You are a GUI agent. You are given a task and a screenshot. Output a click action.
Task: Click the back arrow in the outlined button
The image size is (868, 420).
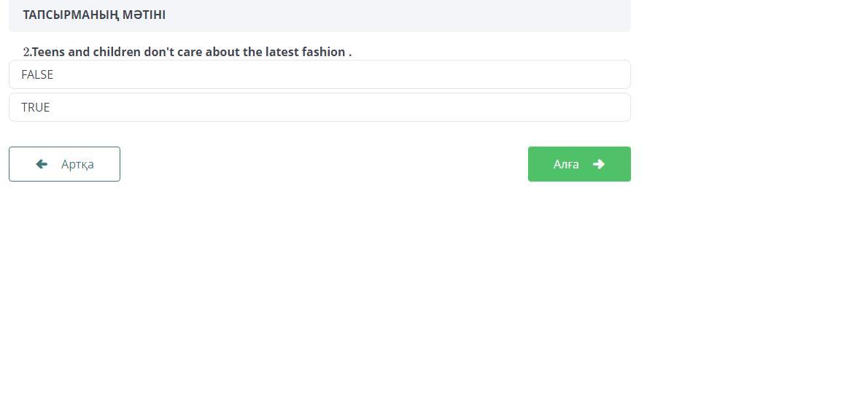click(42, 164)
